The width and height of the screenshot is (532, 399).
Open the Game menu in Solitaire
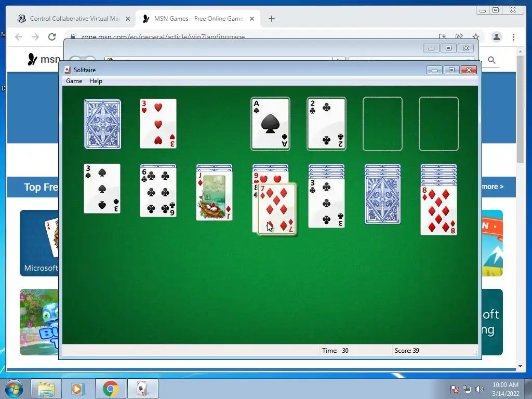(x=74, y=81)
